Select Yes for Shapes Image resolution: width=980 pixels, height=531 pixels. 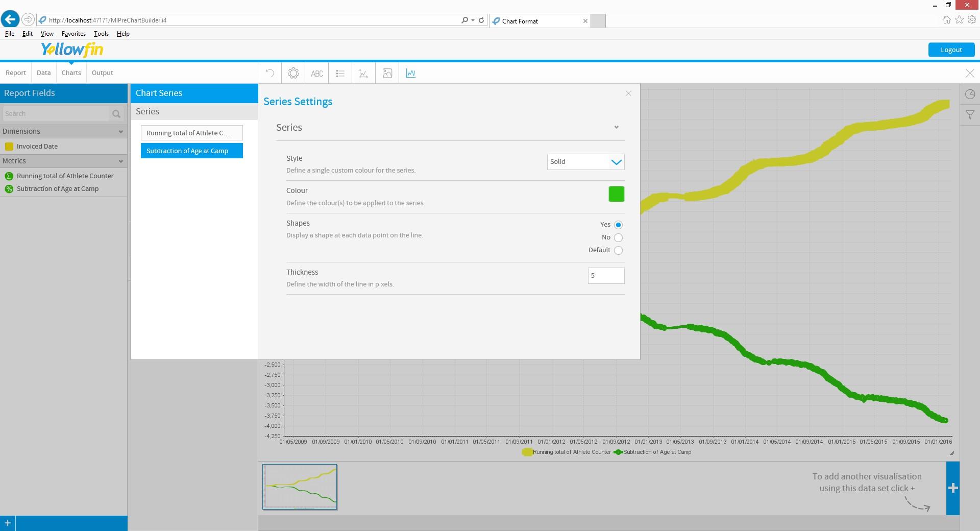click(618, 225)
